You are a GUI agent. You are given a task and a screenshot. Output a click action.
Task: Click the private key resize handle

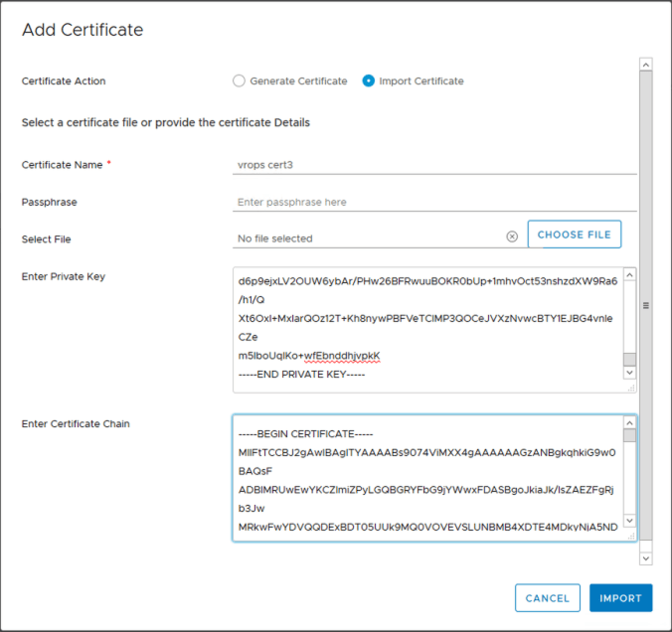coord(631,389)
